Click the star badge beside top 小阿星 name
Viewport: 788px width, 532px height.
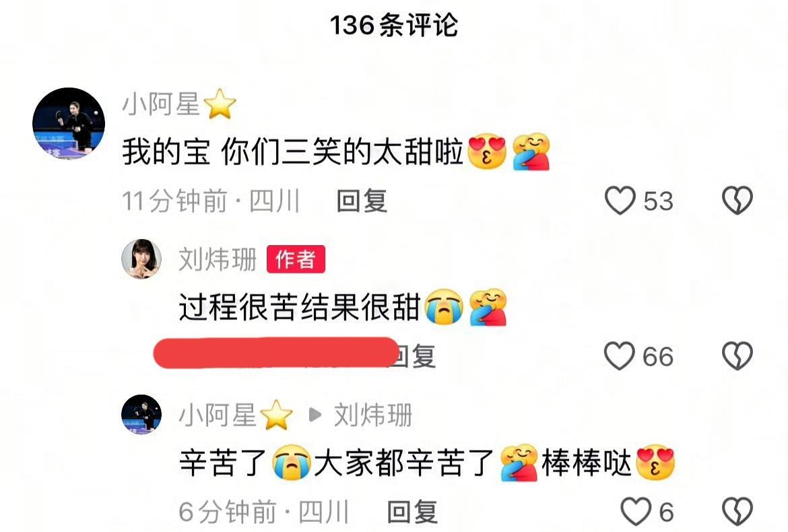(220, 104)
